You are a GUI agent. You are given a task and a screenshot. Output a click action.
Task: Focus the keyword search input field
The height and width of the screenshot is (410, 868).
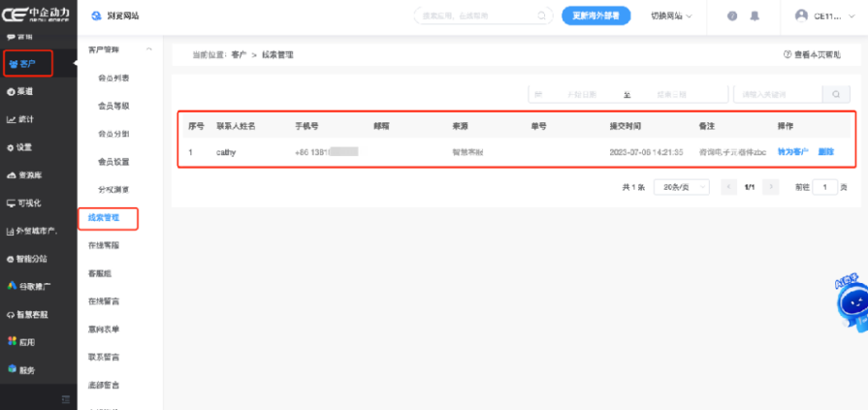click(778, 94)
